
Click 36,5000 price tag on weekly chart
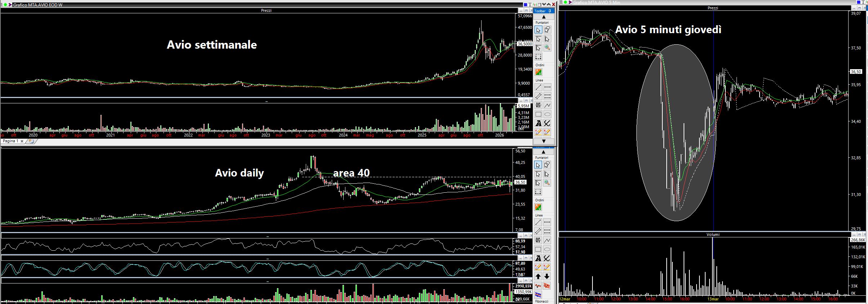coord(524,44)
